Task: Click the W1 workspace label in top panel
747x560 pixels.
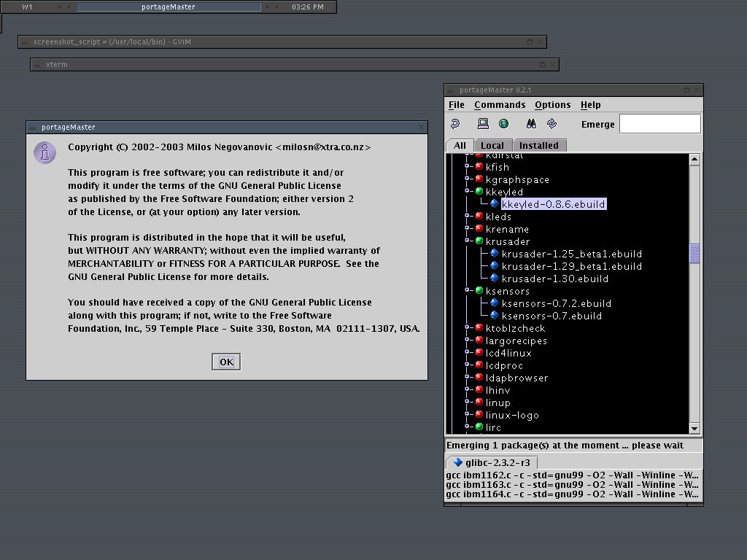Action: (27, 7)
